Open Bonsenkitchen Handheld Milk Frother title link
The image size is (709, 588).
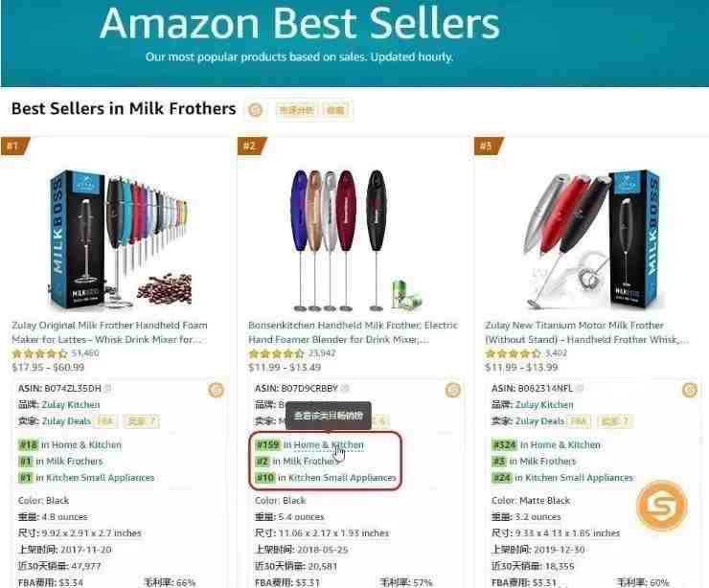354,332
